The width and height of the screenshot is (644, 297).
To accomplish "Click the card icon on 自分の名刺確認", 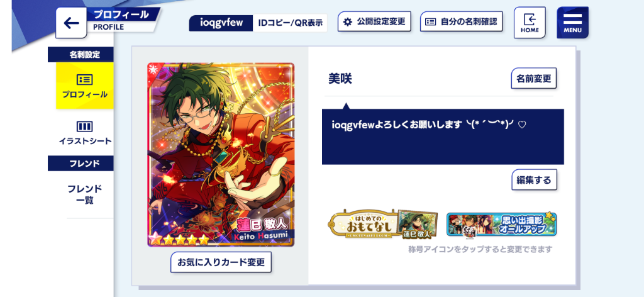I will coord(430,22).
